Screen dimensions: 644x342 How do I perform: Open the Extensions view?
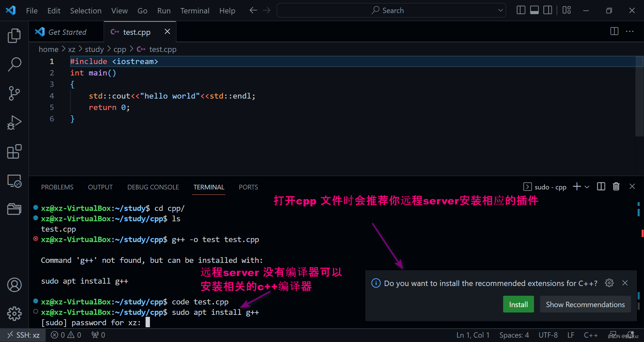(x=14, y=152)
